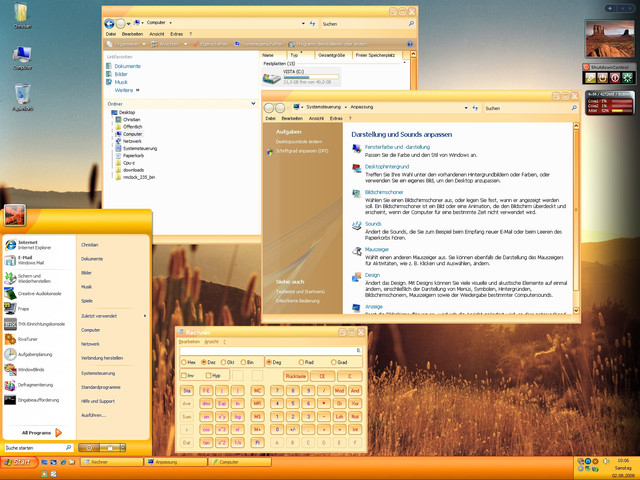Open the Papierkorb desktop icon
Image resolution: width=640 pixels, height=480 pixels.
[x=22, y=98]
